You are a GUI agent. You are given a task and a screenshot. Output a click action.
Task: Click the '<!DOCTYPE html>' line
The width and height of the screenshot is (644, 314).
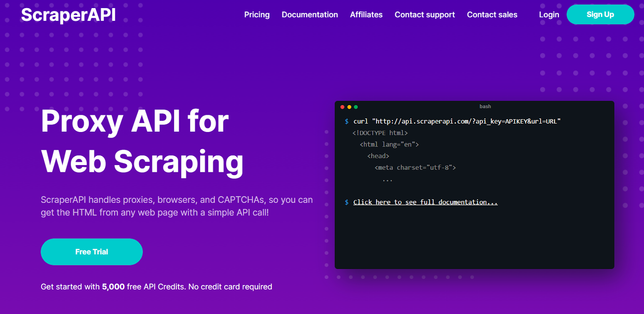pyautogui.click(x=380, y=133)
